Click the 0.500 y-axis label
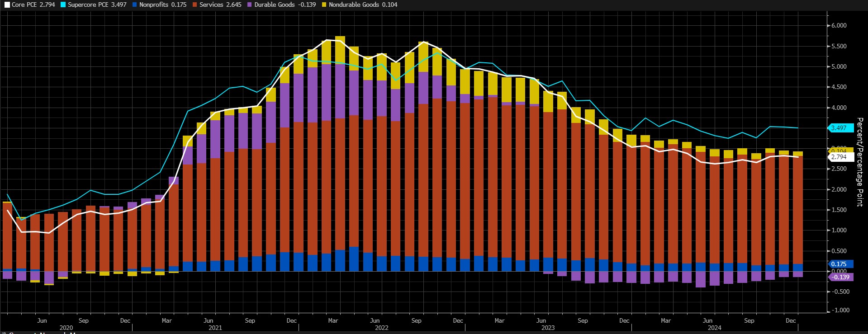 [x=839, y=251]
